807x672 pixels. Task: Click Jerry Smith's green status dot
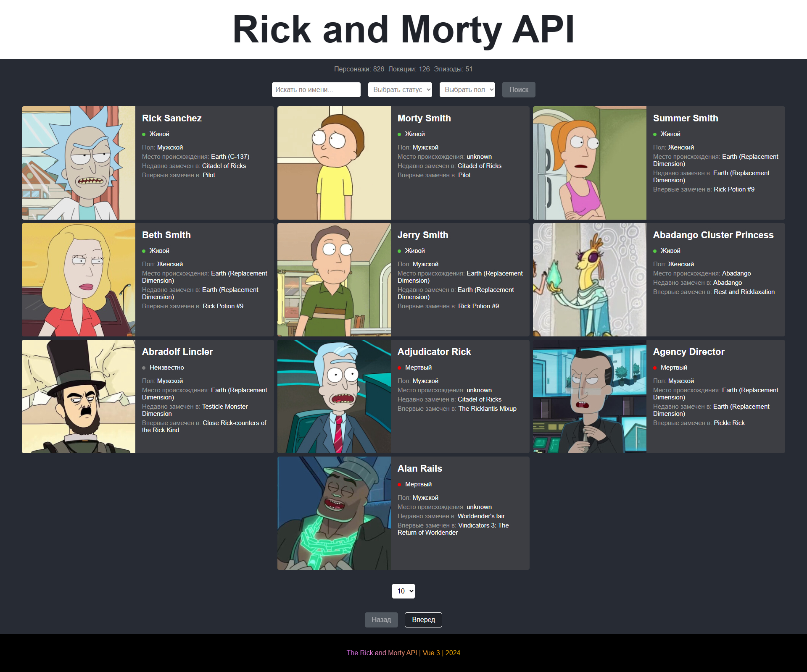[399, 251]
